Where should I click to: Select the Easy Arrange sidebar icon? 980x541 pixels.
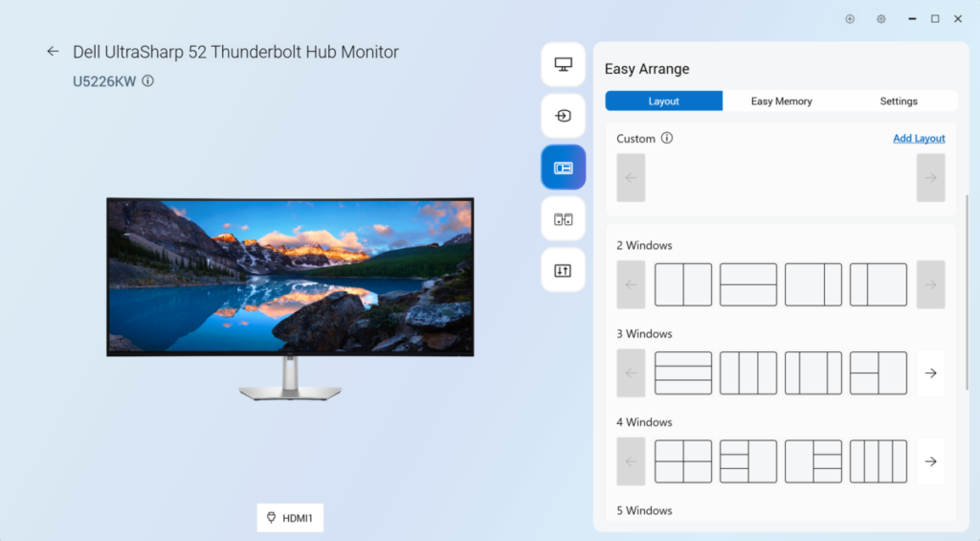(563, 168)
